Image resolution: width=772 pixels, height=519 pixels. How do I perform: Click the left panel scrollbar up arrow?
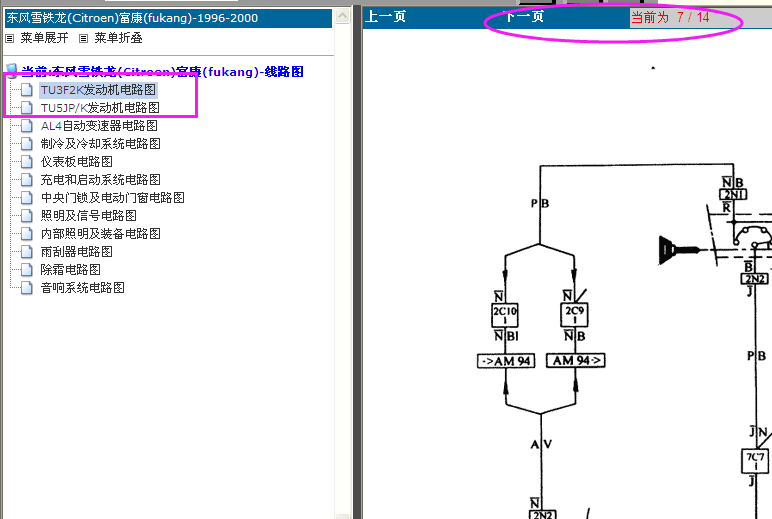[342, 16]
